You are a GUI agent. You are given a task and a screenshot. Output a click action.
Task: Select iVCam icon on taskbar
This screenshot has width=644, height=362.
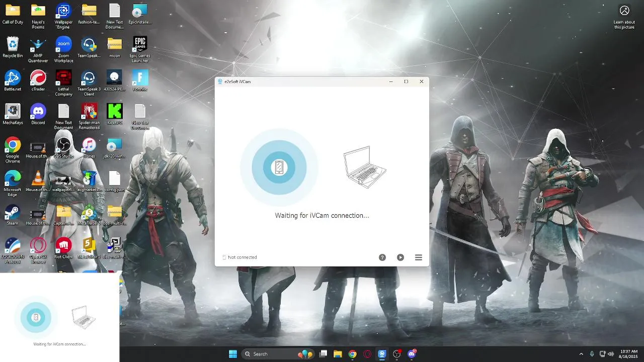[x=382, y=354]
